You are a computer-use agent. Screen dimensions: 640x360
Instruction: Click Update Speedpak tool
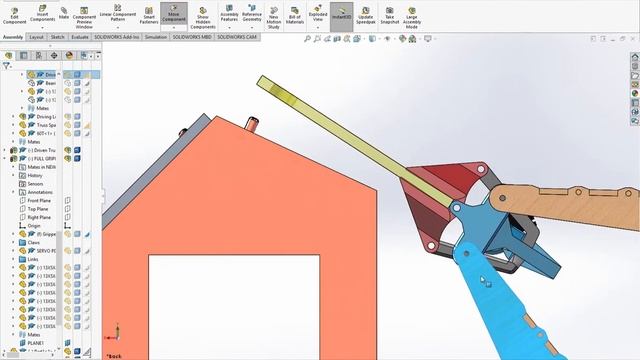pyautogui.click(x=365, y=16)
